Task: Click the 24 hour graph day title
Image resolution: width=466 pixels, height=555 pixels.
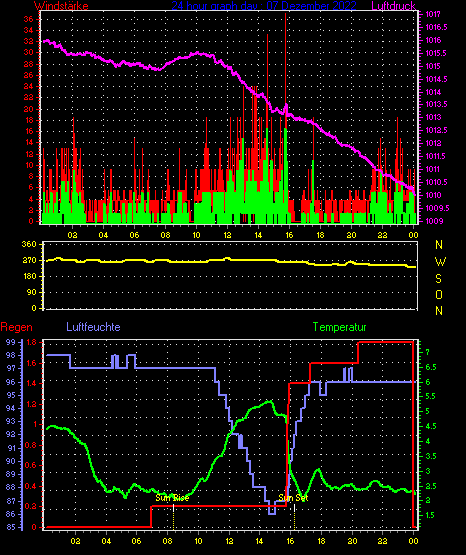Action: pyautogui.click(x=264, y=5)
